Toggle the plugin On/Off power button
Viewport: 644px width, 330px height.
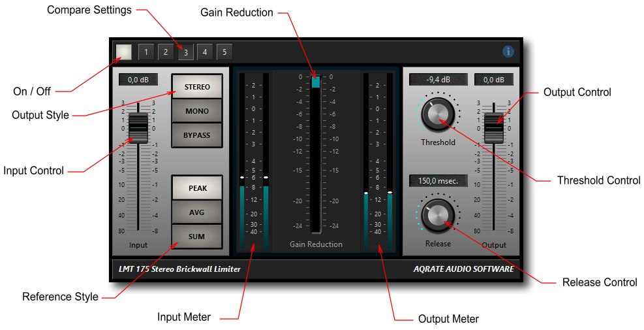(x=123, y=52)
